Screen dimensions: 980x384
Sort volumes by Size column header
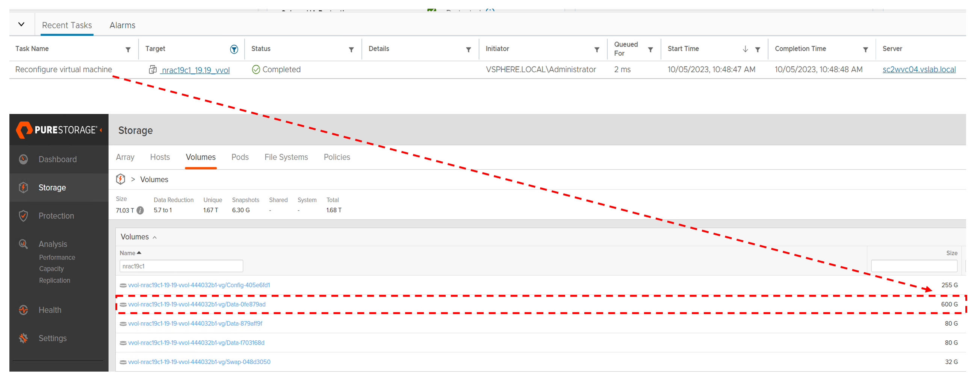951,253
